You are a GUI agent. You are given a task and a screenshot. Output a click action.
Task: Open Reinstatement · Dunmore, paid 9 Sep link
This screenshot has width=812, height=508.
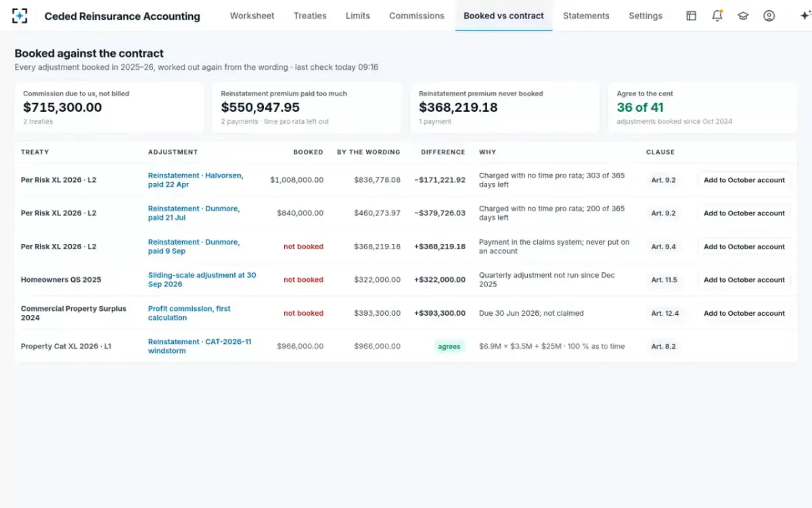194,247
